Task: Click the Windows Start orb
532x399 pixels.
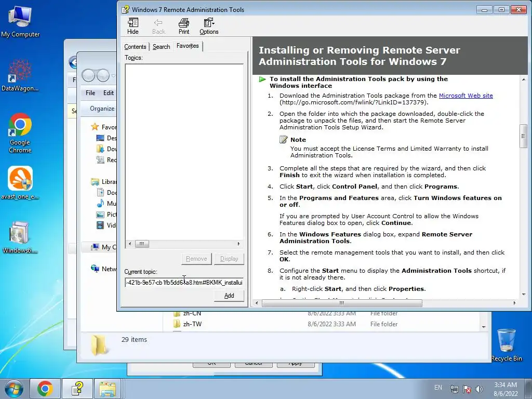Action: [14, 389]
